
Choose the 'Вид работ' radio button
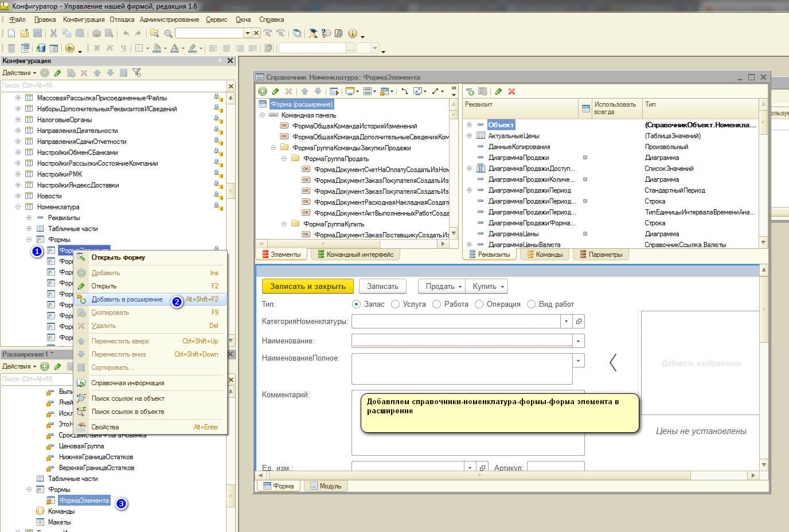coord(531,304)
